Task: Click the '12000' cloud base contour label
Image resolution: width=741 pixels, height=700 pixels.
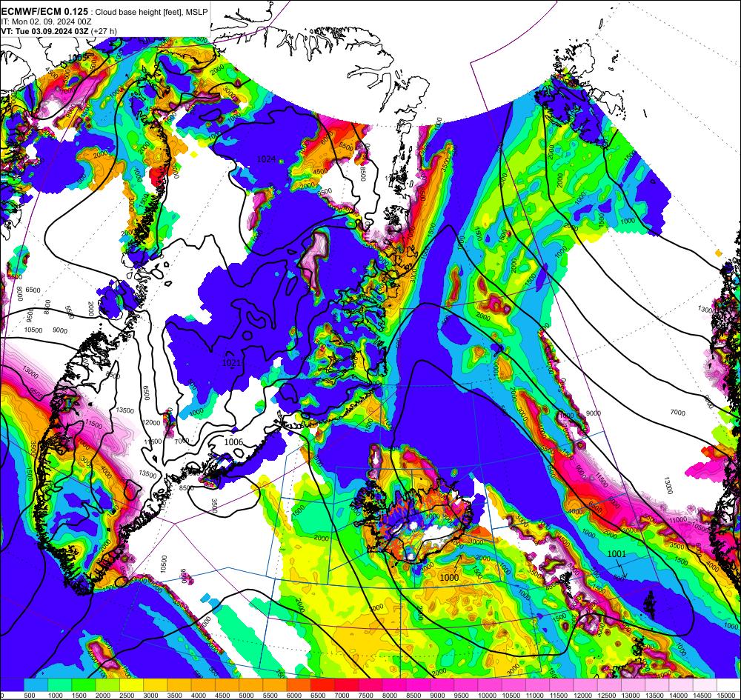Action: tap(151, 423)
